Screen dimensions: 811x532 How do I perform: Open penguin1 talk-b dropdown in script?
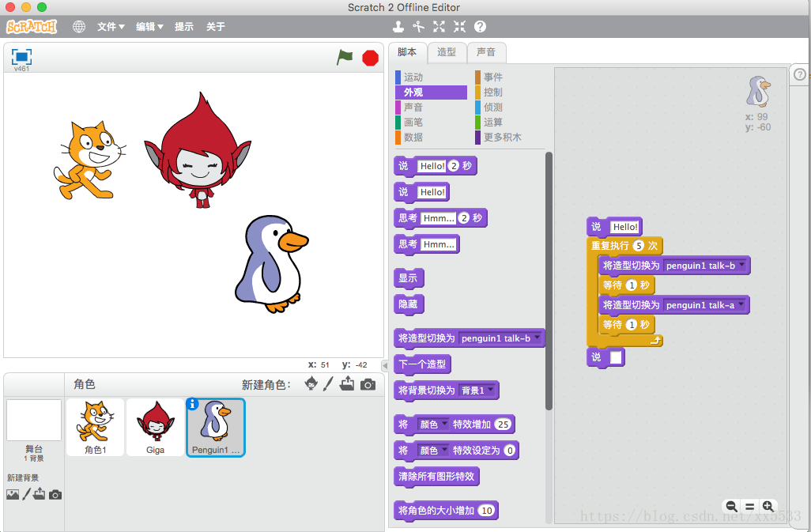click(x=705, y=266)
